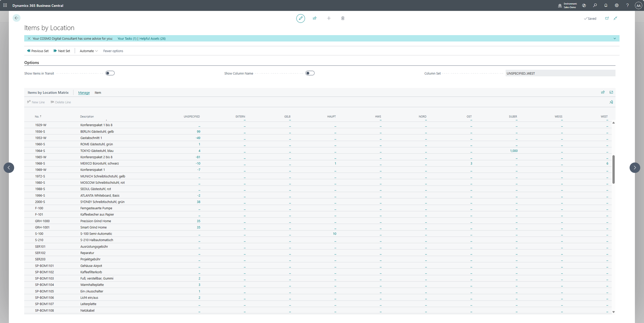This screenshot has width=644, height=323.
Task: Click the share icon in top toolbar
Action: point(315,18)
